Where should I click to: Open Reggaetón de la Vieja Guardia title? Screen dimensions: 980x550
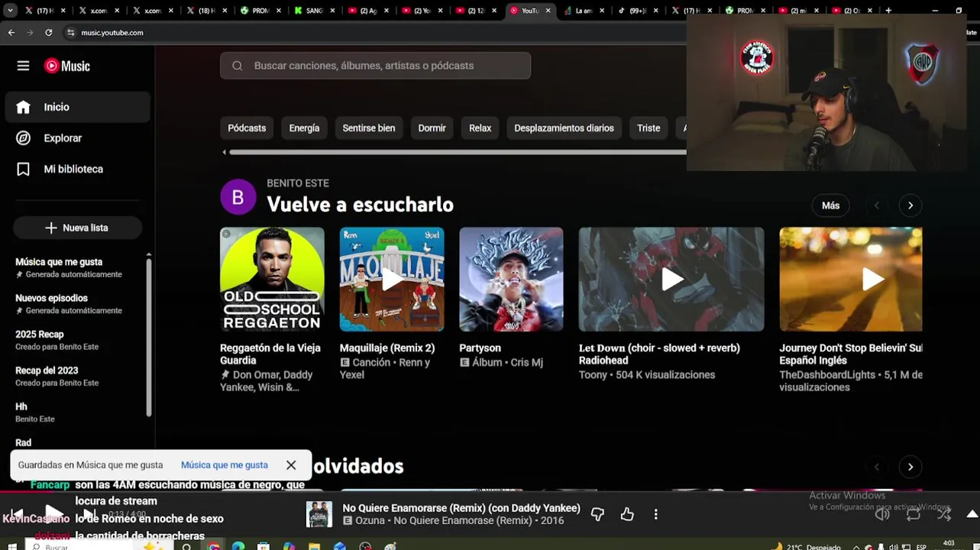[270, 354]
